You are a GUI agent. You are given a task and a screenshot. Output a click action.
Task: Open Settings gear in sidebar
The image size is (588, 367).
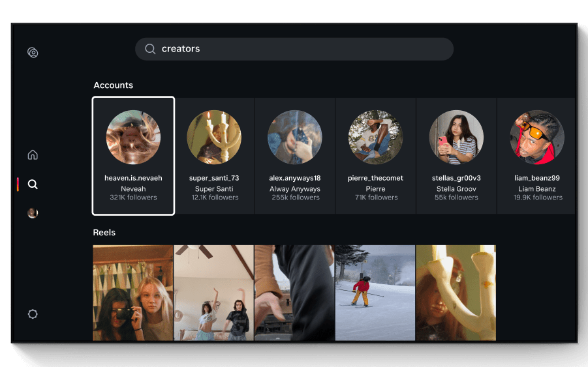pyautogui.click(x=33, y=314)
